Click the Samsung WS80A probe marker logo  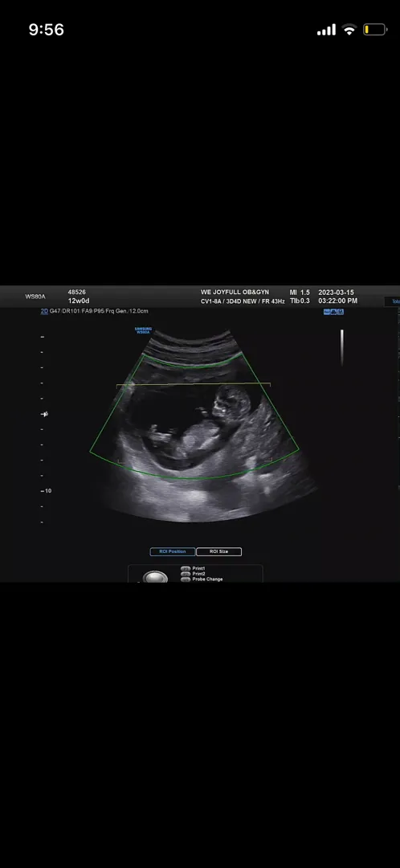(143, 330)
